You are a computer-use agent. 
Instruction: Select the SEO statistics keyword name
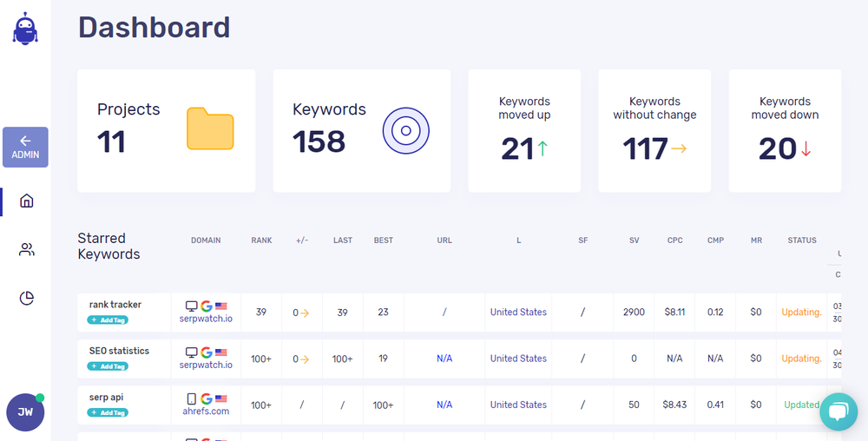[119, 351]
